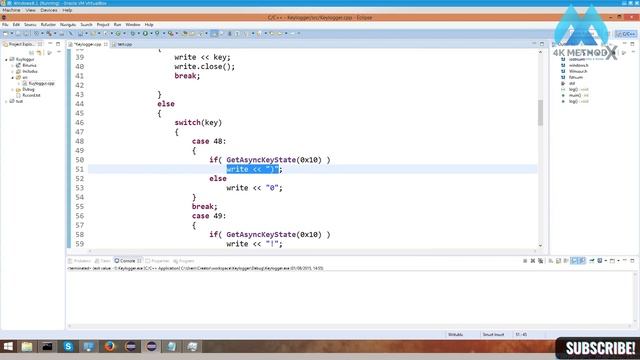Click 'switch(key)' on line 46

pos(198,122)
